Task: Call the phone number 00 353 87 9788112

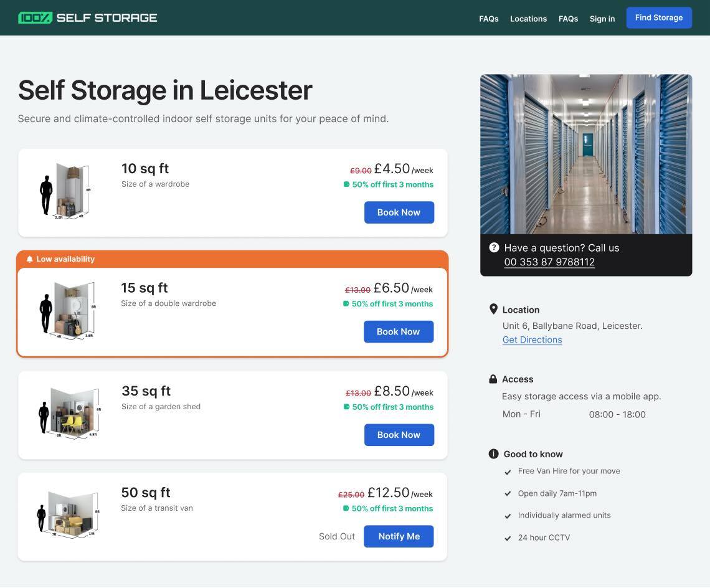Action: tap(549, 262)
